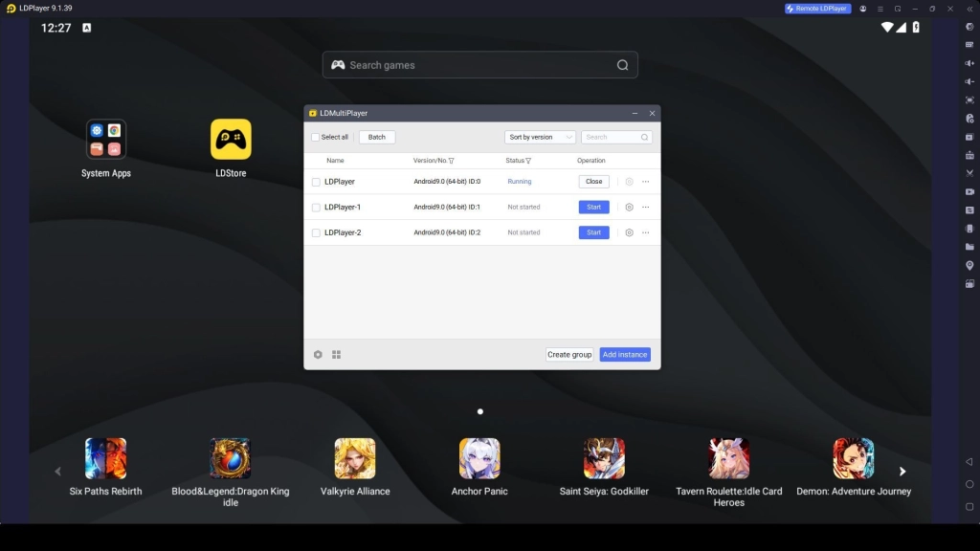The width and height of the screenshot is (980, 551).
Task: Open keyboard mapping icon in sidebar
Action: tap(969, 45)
